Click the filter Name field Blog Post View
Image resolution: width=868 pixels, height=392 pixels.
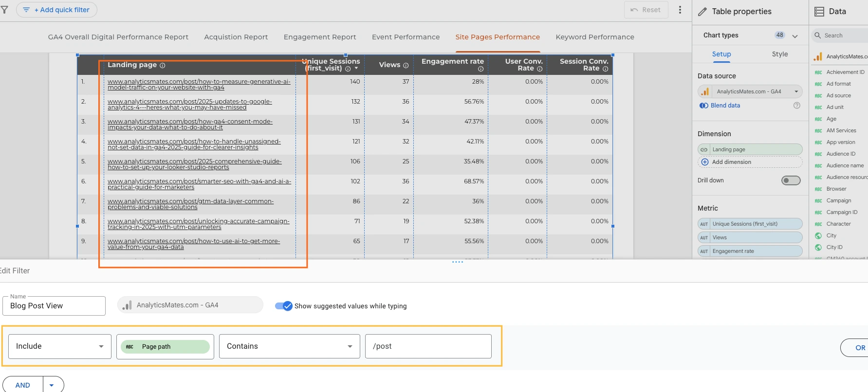pyautogui.click(x=54, y=306)
